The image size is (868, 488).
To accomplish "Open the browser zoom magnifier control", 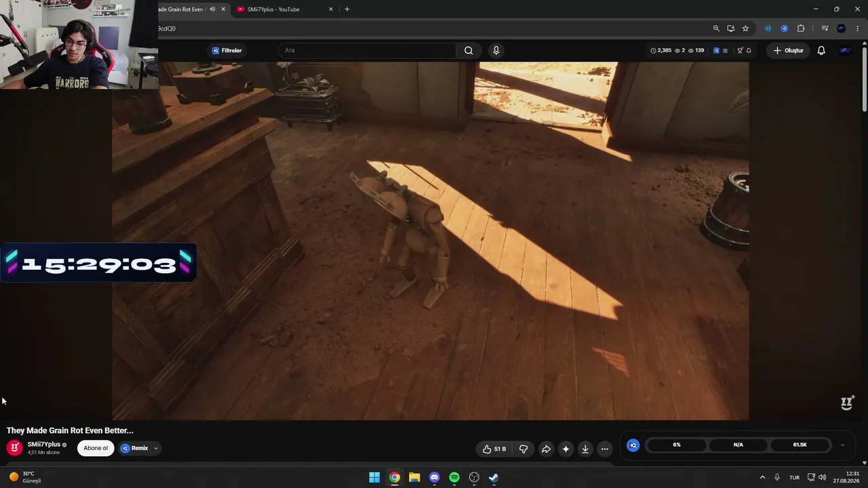I will pyautogui.click(x=716, y=28).
